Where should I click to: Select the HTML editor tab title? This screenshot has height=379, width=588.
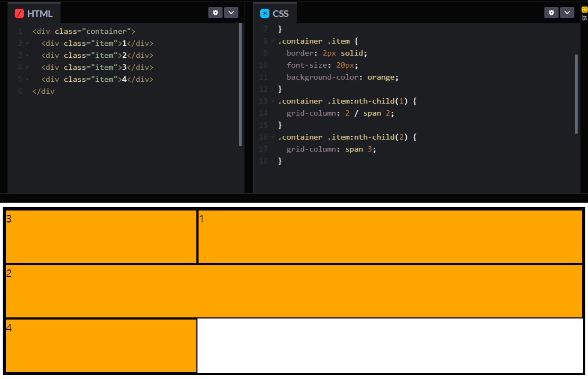click(x=34, y=14)
